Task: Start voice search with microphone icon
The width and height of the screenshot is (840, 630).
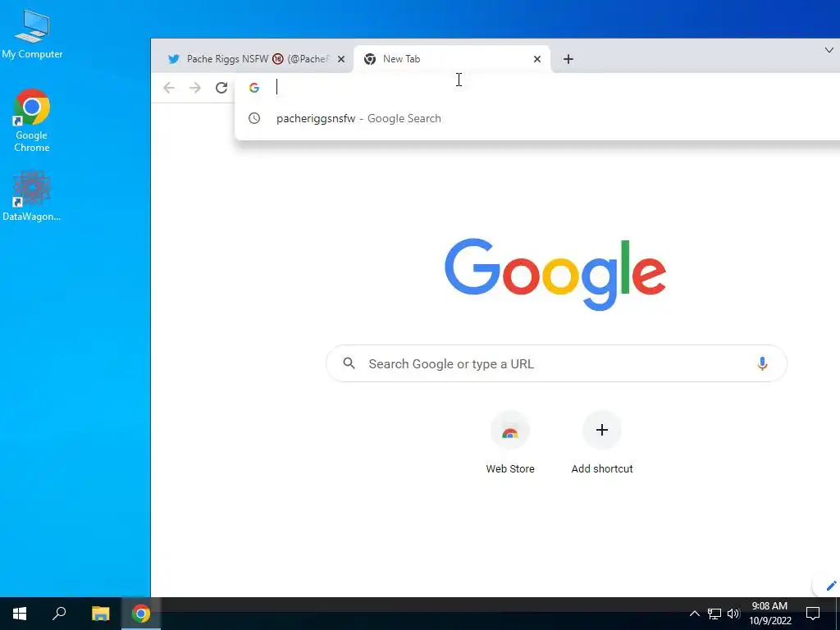Action: (x=762, y=363)
